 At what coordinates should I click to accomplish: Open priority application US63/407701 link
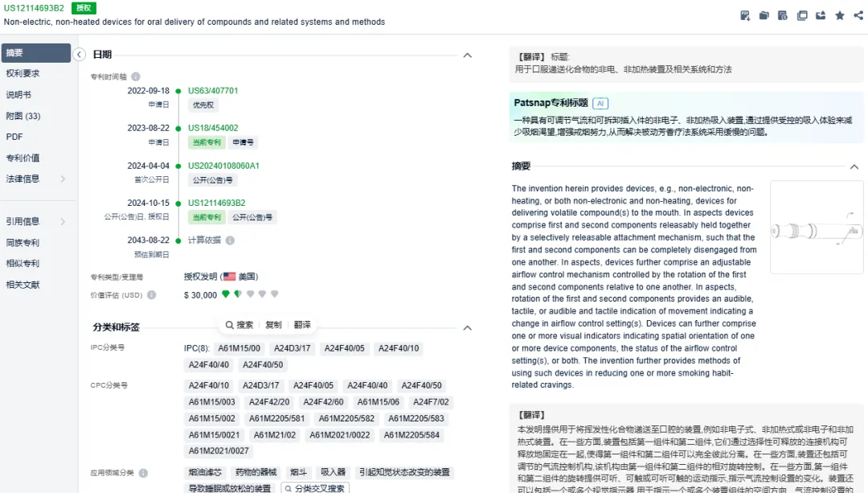point(213,91)
